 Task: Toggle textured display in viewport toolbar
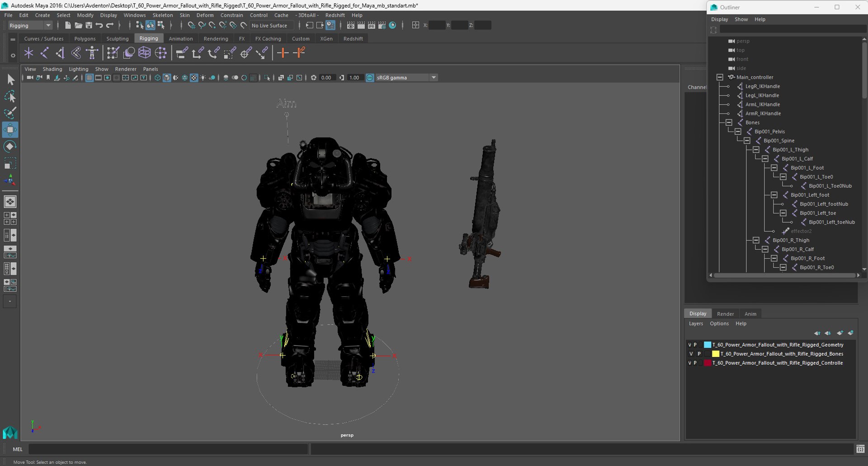pyautogui.click(x=194, y=78)
